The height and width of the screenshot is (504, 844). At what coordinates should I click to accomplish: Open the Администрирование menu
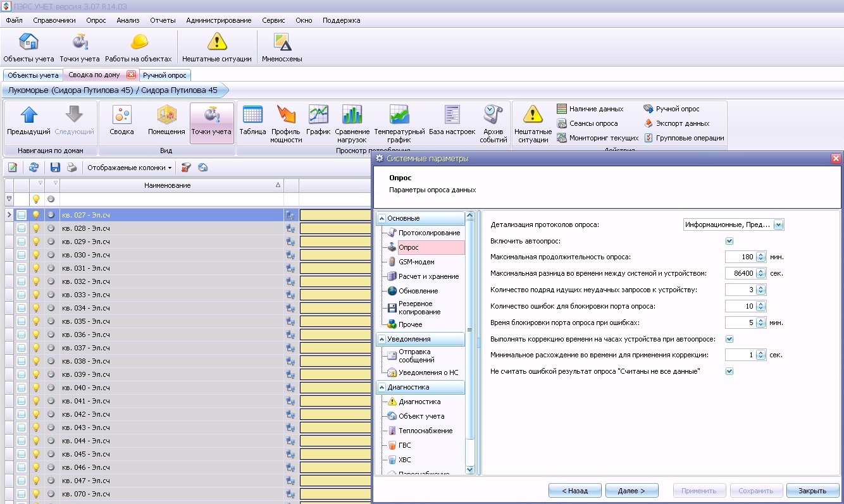[218, 20]
